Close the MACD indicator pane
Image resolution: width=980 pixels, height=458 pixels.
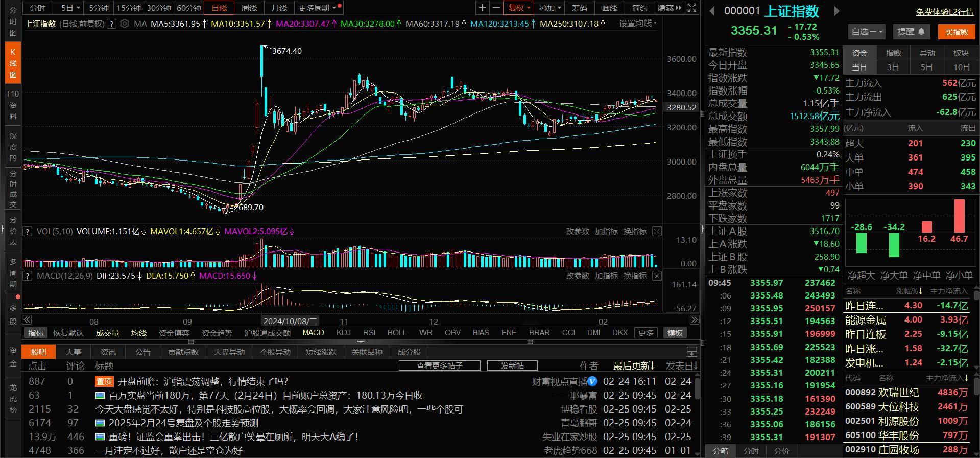tap(657, 276)
